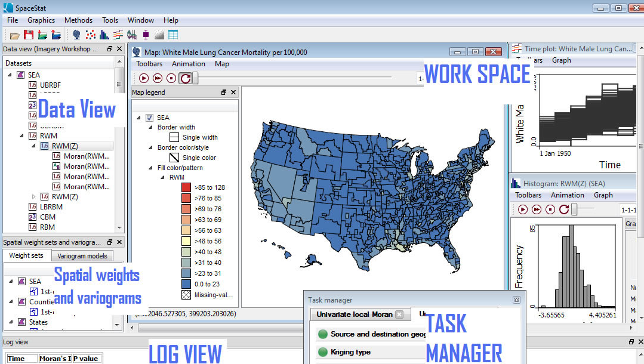Collapse the Fill color/pattern legend section

[x=151, y=168]
